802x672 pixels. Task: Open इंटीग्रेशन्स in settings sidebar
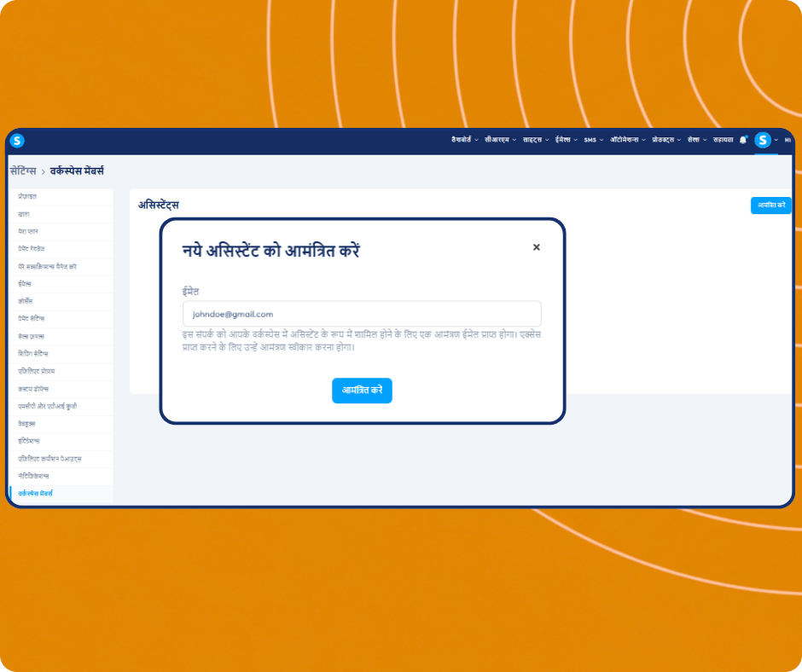tap(61, 441)
